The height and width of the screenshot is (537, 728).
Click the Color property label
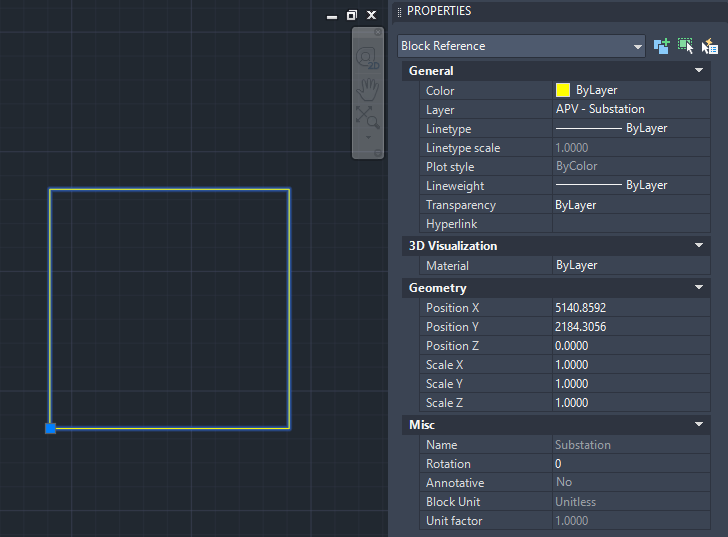click(x=440, y=91)
